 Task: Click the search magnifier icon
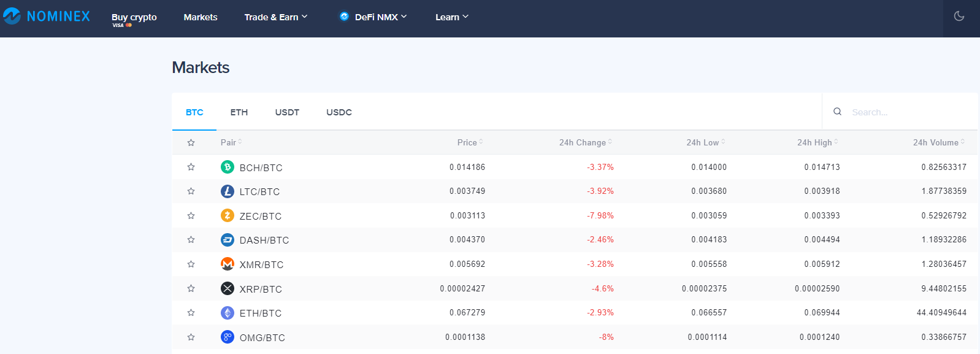pyautogui.click(x=837, y=112)
